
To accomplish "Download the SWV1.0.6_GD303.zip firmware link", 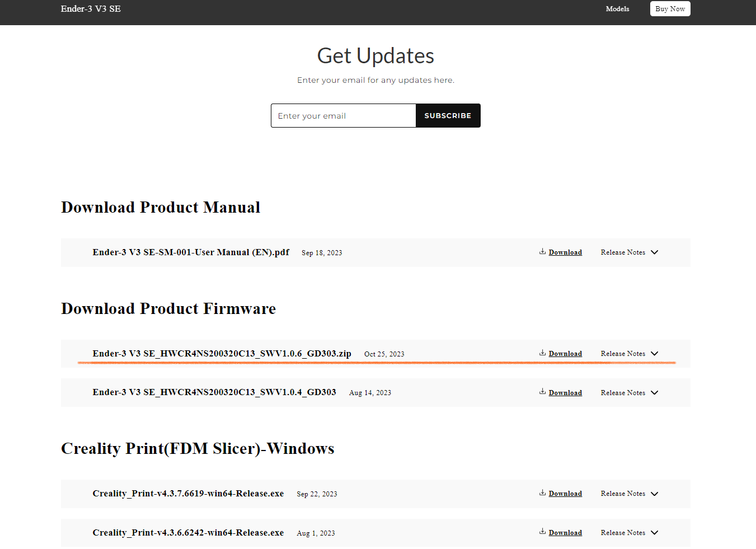I will click(565, 354).
